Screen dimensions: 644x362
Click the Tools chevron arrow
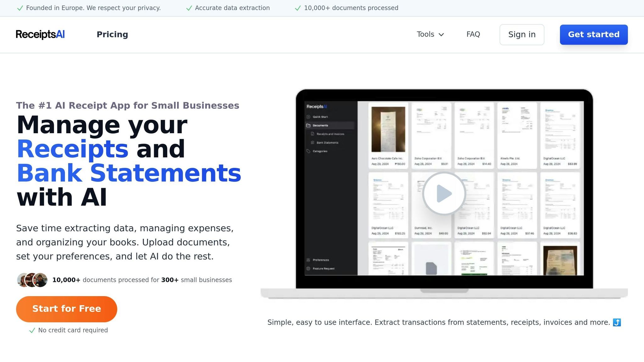point(441,35)
